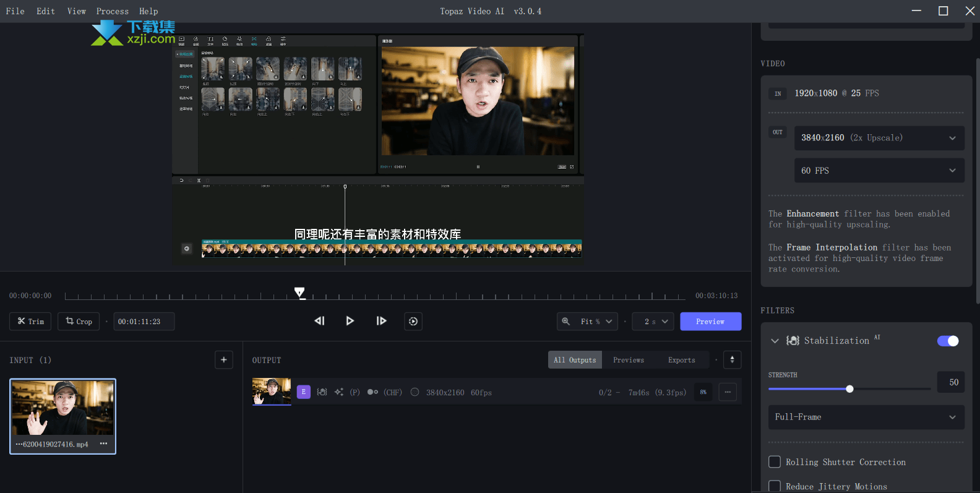The width and height of the screenshot is (980, 493).
Task: Switch to the Previews tab
Action: [x=629, y=360]
